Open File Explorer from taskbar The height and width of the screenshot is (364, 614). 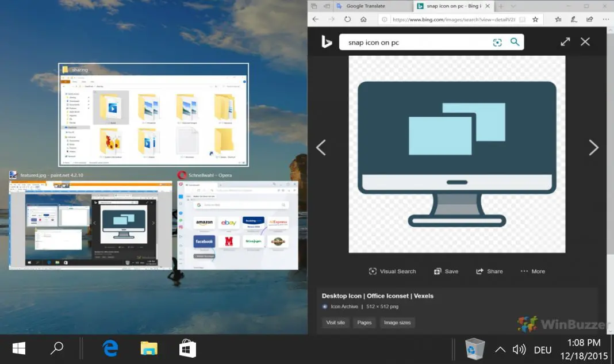click(x=149, y=348)
